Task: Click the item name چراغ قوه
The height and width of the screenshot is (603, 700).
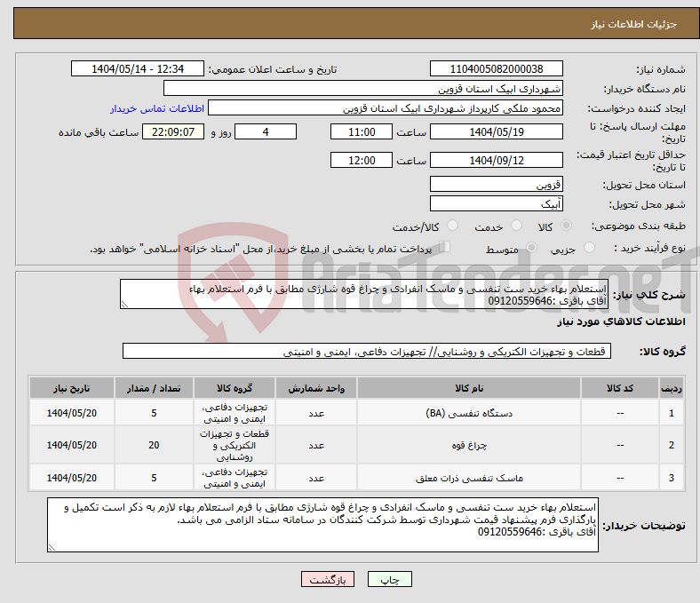Action: [x=469, y=445]
